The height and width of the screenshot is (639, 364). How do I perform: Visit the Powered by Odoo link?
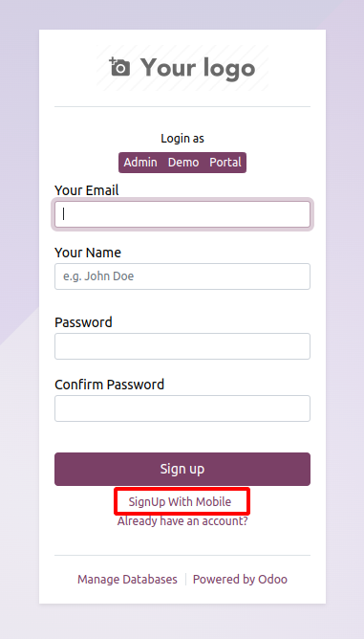[x=240, y=579]
